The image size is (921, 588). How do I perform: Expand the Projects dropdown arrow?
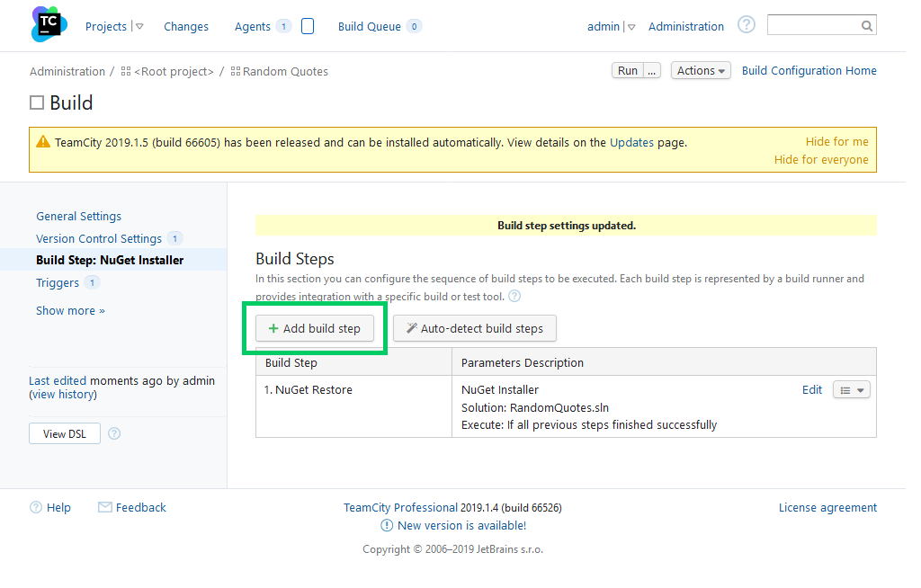(x=139, y=26)
